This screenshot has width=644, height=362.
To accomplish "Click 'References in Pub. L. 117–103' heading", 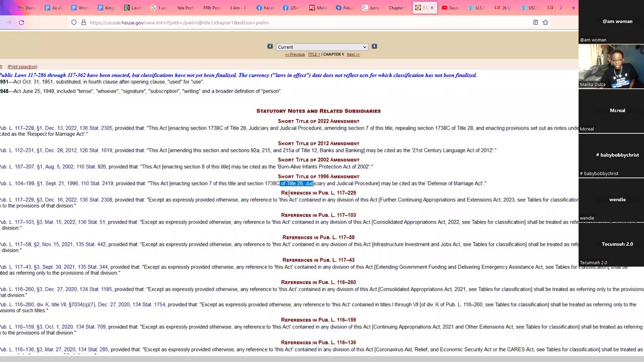I will pyautogui.click(x=318, y=215).
